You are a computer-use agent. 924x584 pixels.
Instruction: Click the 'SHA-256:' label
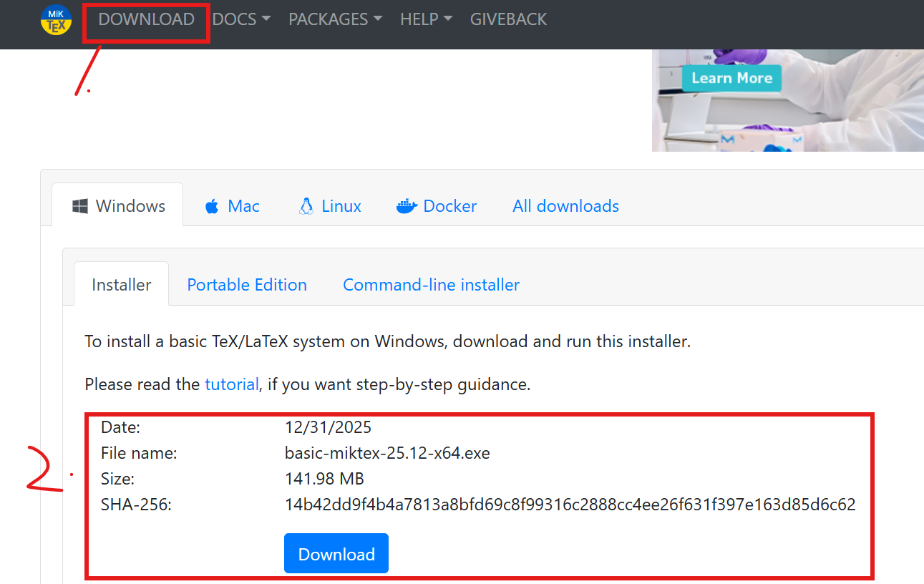(137, 505)
